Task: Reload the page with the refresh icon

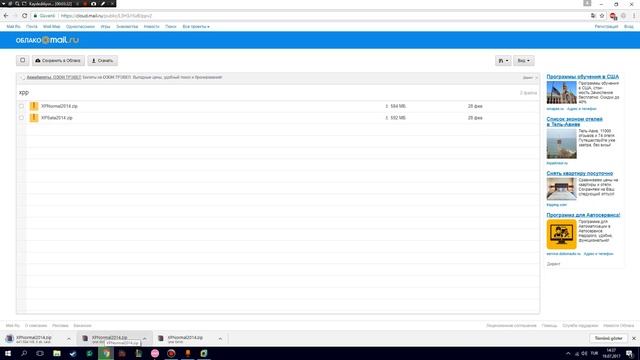Action: tap(24, 16)
